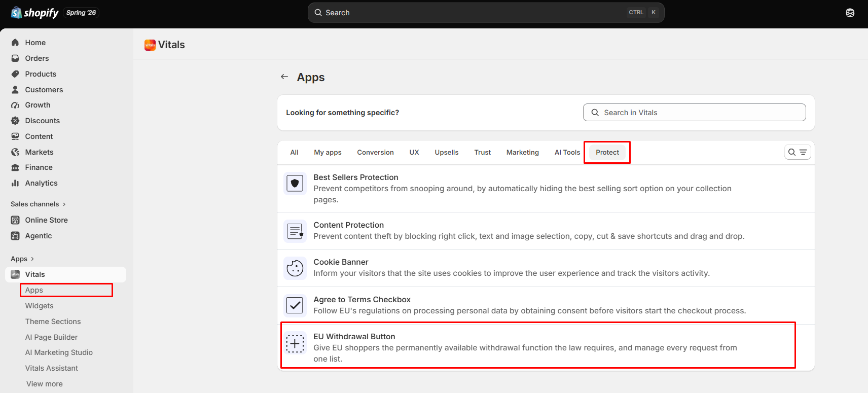Open Content Protection app title
868x393 pixels.
click(x=349, y=225)
